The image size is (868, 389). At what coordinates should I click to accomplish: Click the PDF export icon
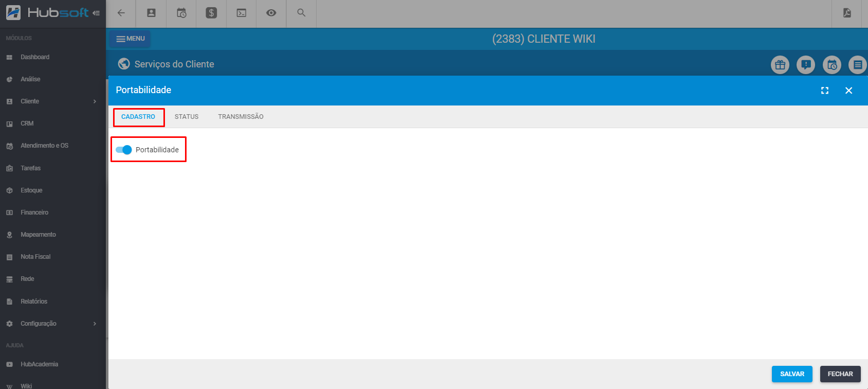847,13
